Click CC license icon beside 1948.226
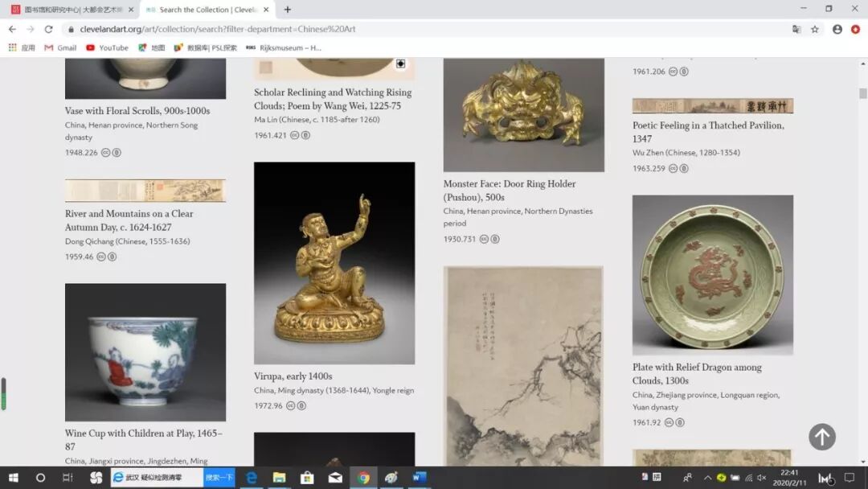 click(x=106, y=153)
